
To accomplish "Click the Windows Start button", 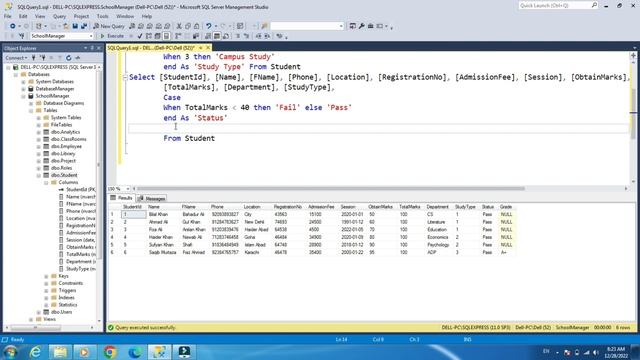I will click(x=10, y=352).
